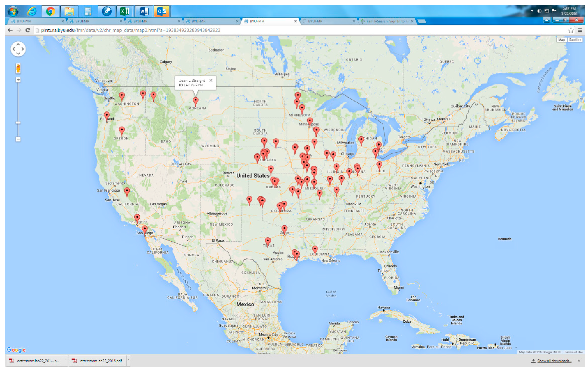Click the zoom out minus button
Screen dimensions: 588x374
point(18,139)
